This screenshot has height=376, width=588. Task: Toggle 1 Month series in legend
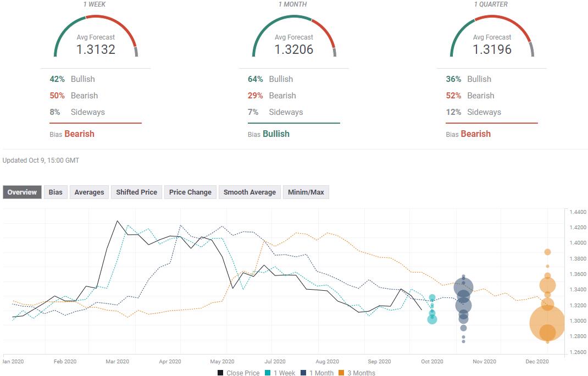pos(317,373)
